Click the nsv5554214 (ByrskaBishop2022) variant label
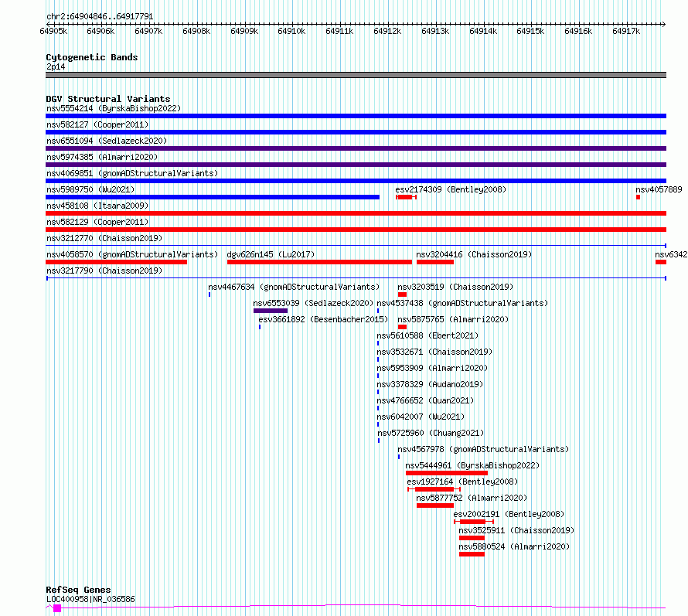This screenshot has height=616, width=688. 114,108
